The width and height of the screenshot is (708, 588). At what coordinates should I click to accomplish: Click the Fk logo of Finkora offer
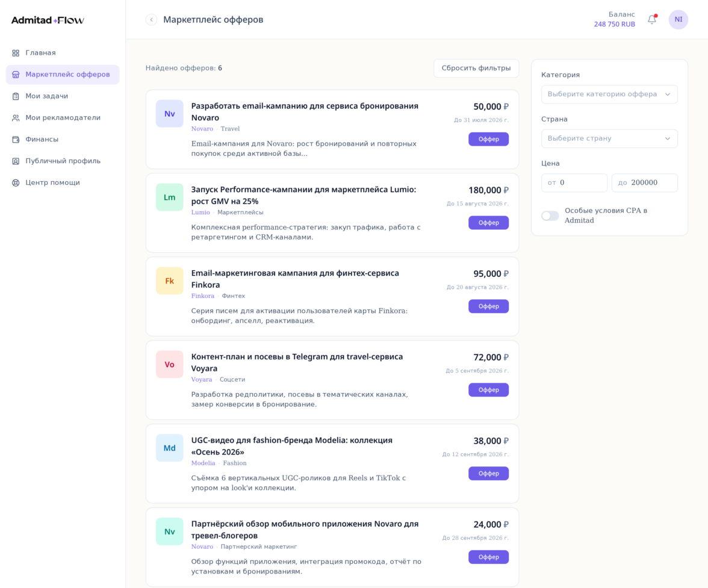pyautogui.click(x=170, y=280)
